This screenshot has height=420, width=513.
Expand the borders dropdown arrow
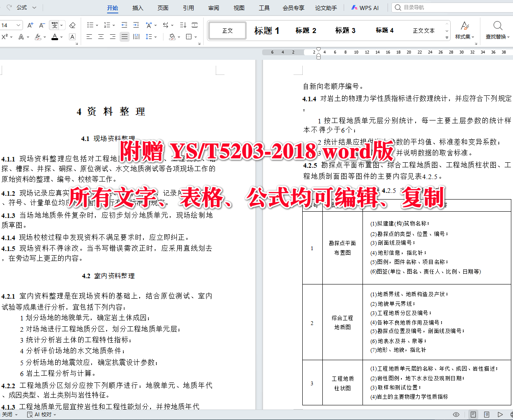click(x=196, y=37)
